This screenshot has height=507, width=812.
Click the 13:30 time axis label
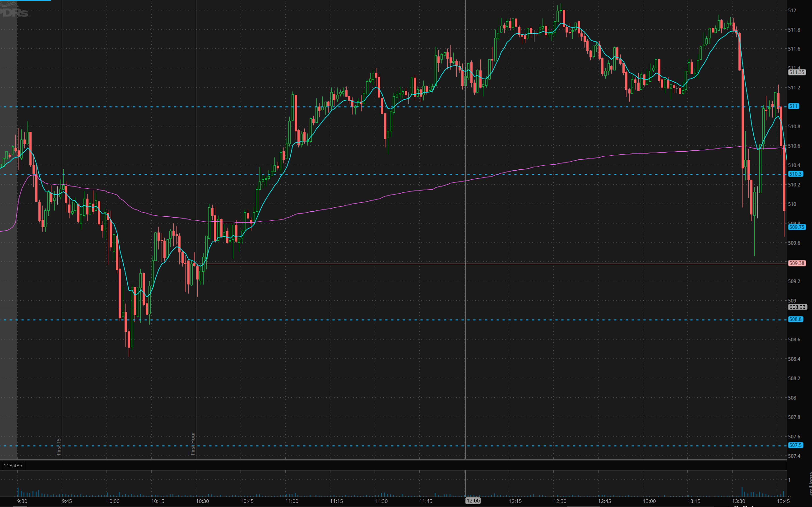point(739,501)
